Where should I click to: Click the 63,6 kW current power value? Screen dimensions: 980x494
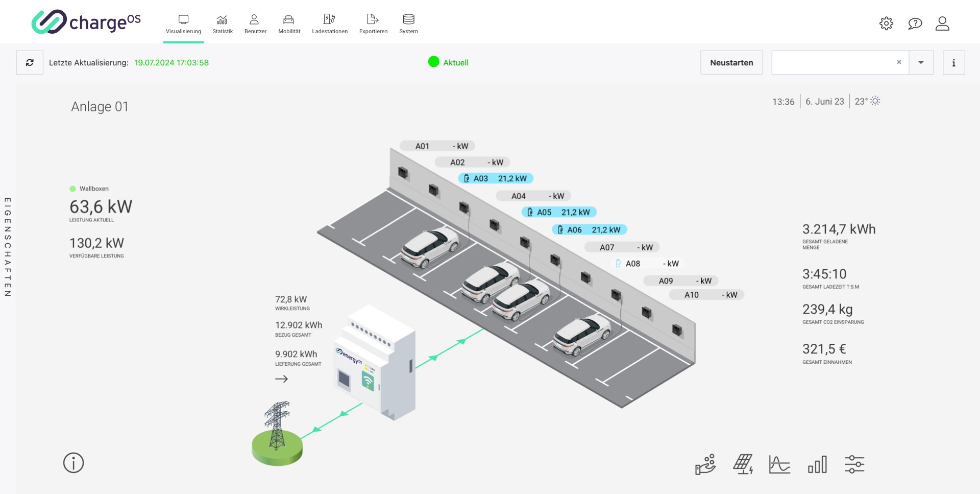click(x=101, y=207)
